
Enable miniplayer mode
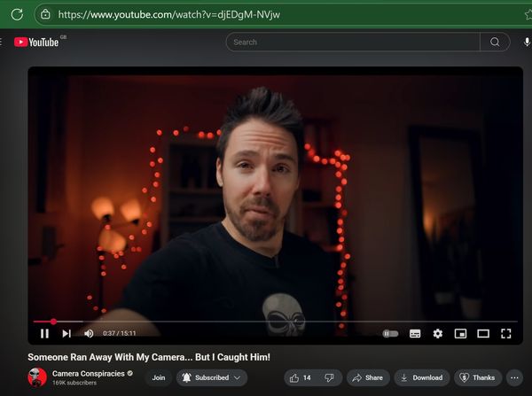coord(460,333)
